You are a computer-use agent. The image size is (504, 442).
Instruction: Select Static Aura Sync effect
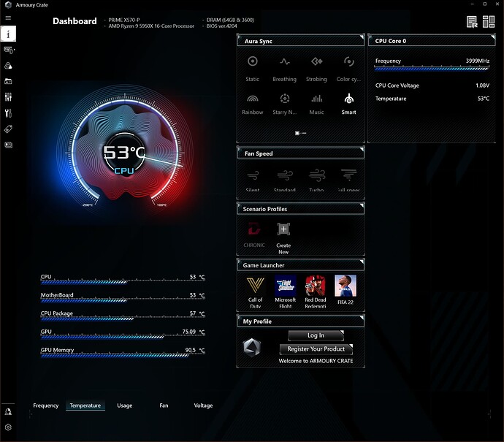point(252,69)
